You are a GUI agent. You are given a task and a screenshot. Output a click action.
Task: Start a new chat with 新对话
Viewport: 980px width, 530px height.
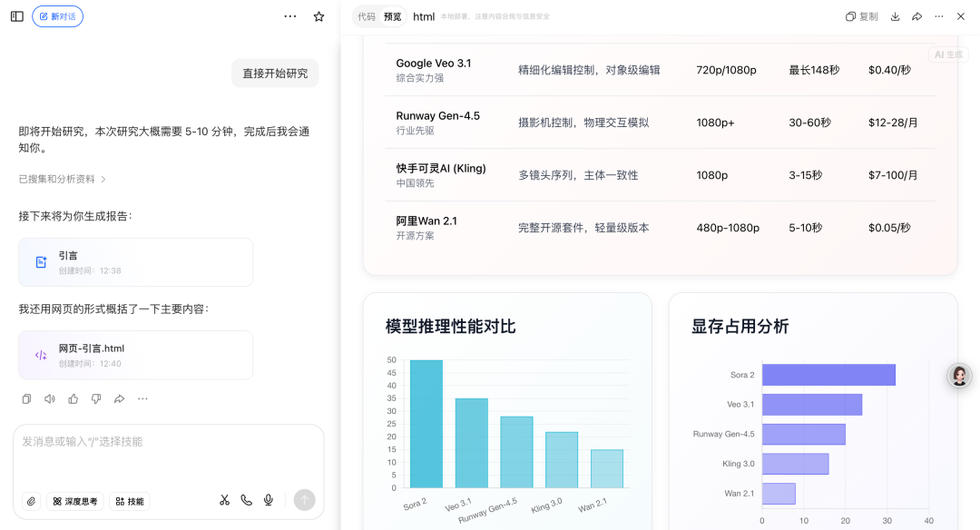pyautogui.click(x=57, y=16)
